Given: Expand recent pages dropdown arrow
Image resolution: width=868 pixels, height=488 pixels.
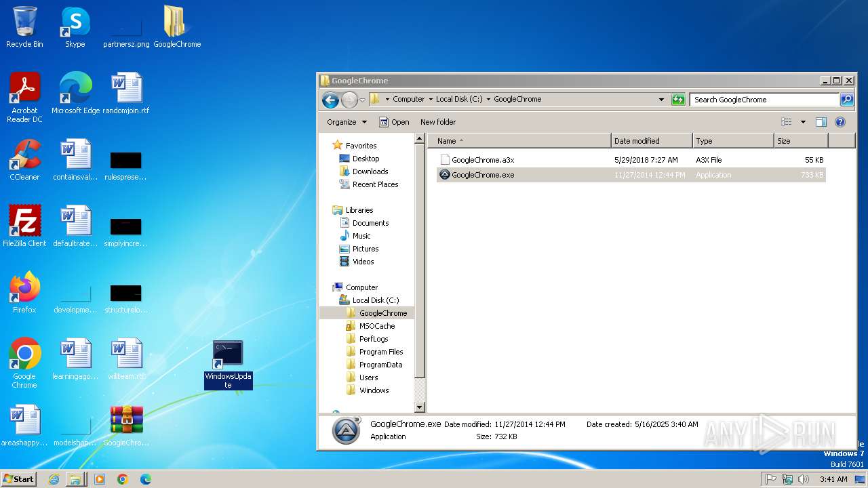Looking at the screenshot, I should pyautogui.click(x=362, y=100).
